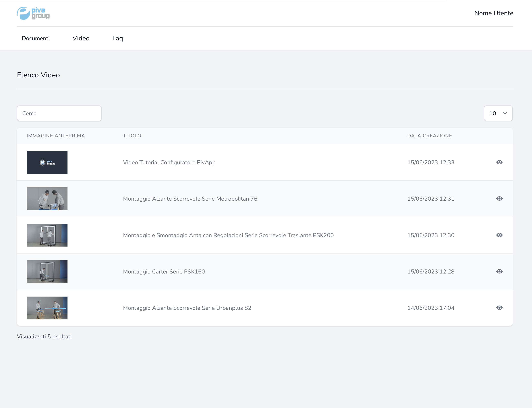Open the Faq tab
Image resolution: width=532 pixels, height=408 pixels.
118,38
